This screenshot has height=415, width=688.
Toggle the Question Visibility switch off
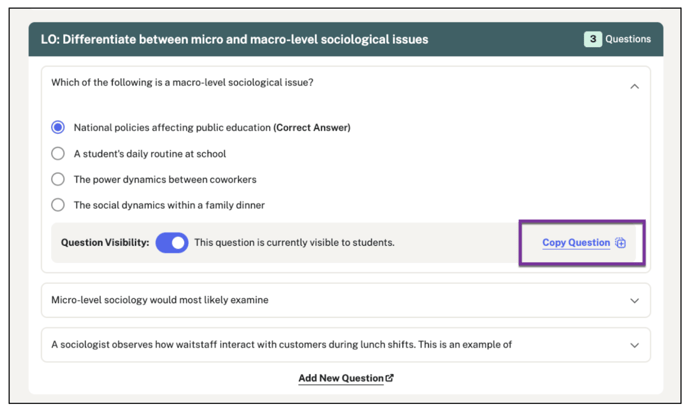[x=172, y=243]
